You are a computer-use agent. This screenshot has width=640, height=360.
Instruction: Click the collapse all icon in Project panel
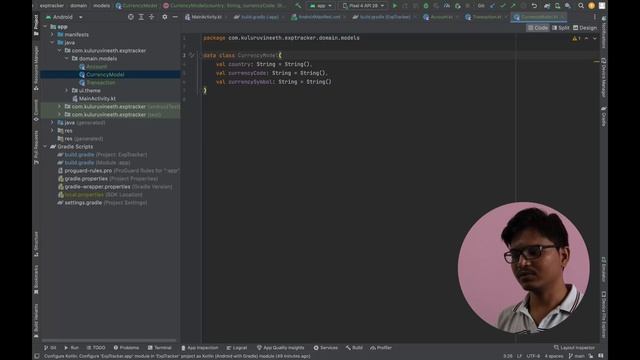tap(151, 17)
